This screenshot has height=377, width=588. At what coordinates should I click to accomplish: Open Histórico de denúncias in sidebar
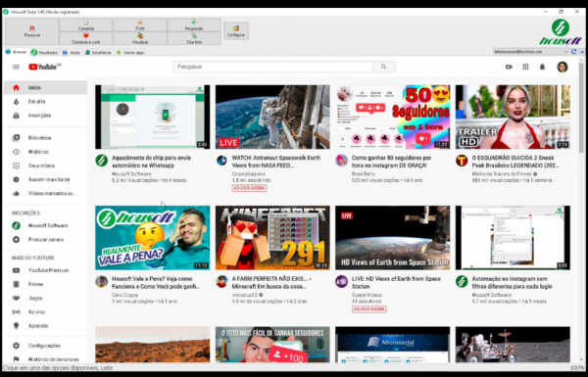pyautogui.click(x=45, y=359)
